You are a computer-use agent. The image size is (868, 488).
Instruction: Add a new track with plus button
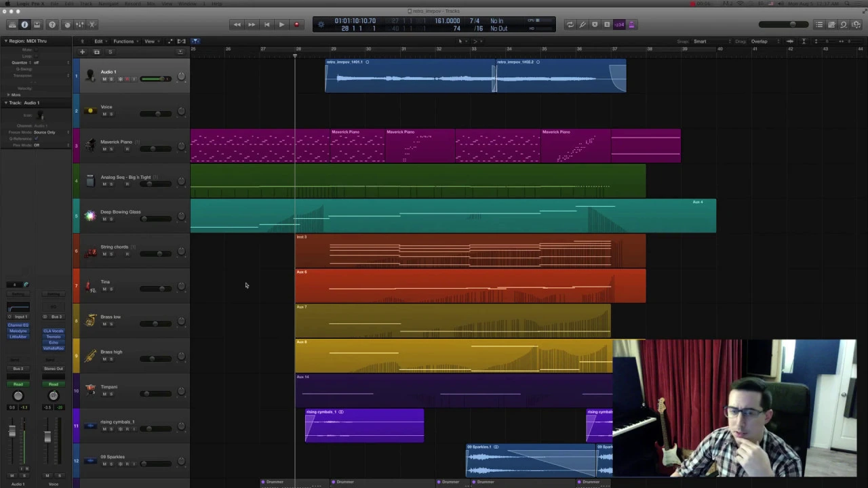coord(82,52)
